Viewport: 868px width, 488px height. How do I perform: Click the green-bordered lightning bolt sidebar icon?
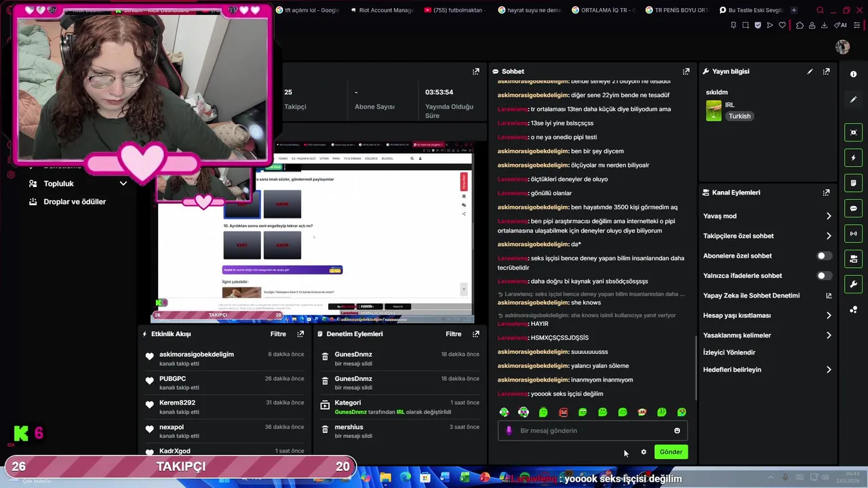pos(854,158)
